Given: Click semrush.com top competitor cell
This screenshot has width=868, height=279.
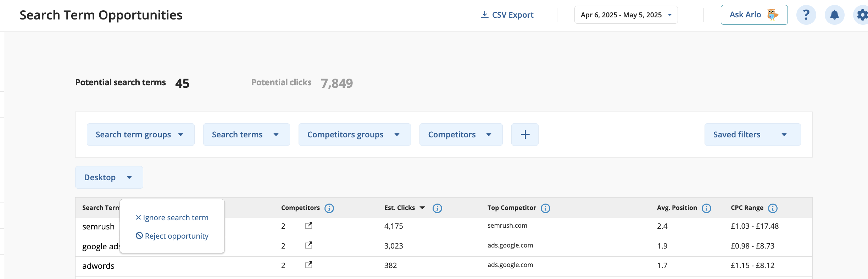Looking at the screenshot, I should pos(507,226).
